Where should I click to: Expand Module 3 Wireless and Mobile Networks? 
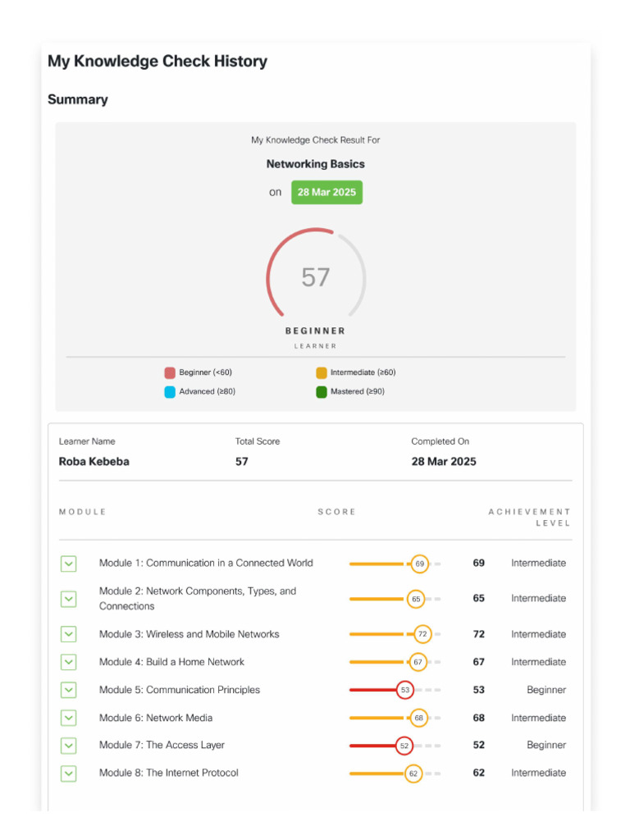[x=69, y=634]
